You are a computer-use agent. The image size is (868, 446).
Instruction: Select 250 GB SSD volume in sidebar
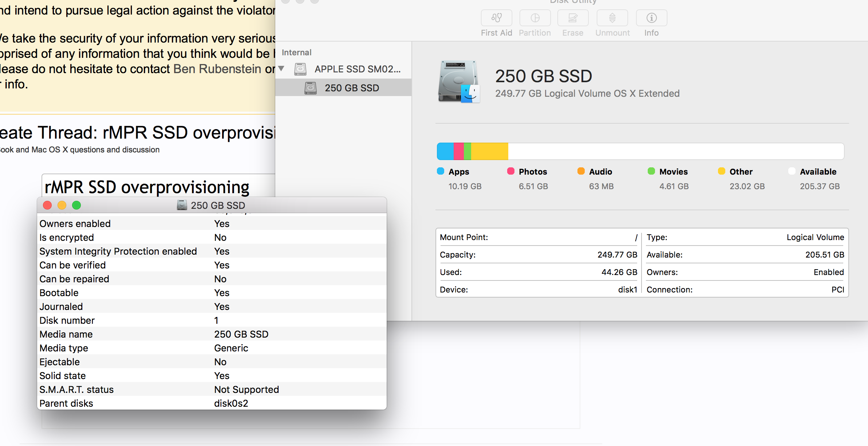tap(343, 88)
